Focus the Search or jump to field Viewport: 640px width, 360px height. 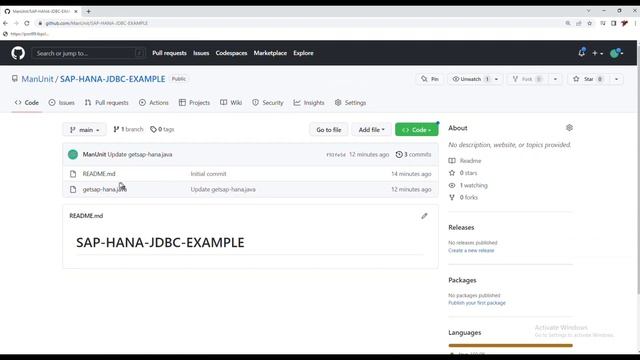tap(88, 53)
